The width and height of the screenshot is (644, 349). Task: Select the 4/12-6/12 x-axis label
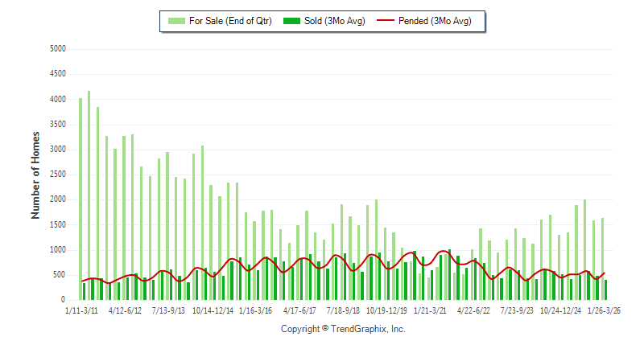coord(126,309)
